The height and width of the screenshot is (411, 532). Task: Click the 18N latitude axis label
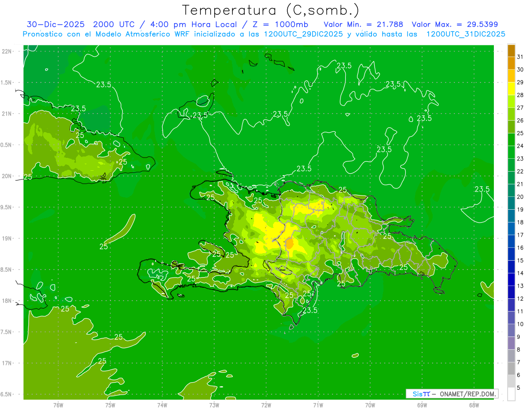coord(8,301)
